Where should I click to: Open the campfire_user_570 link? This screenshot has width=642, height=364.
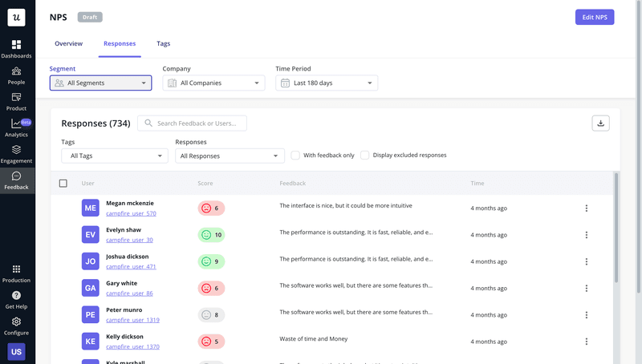click(x=131, y=214)
